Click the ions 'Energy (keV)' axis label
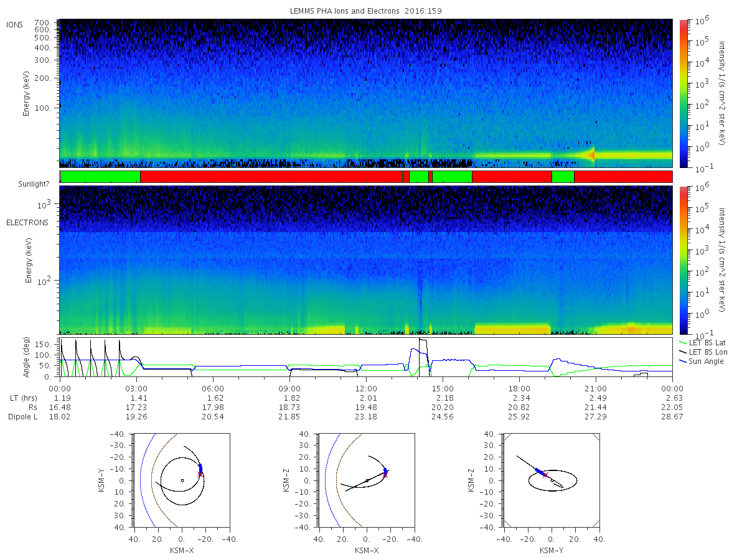747x560 pixels. [x=28, y=93]
